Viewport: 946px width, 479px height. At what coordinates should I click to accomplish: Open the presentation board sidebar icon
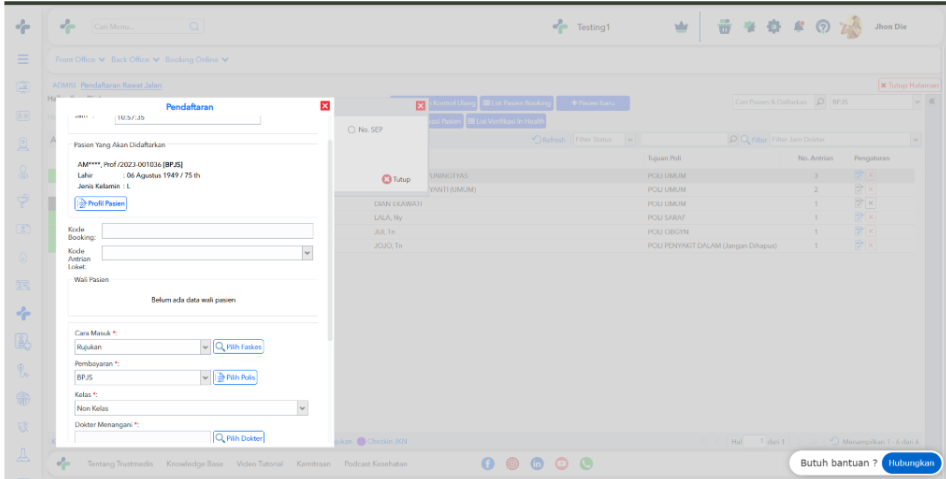tap(23, 87)
